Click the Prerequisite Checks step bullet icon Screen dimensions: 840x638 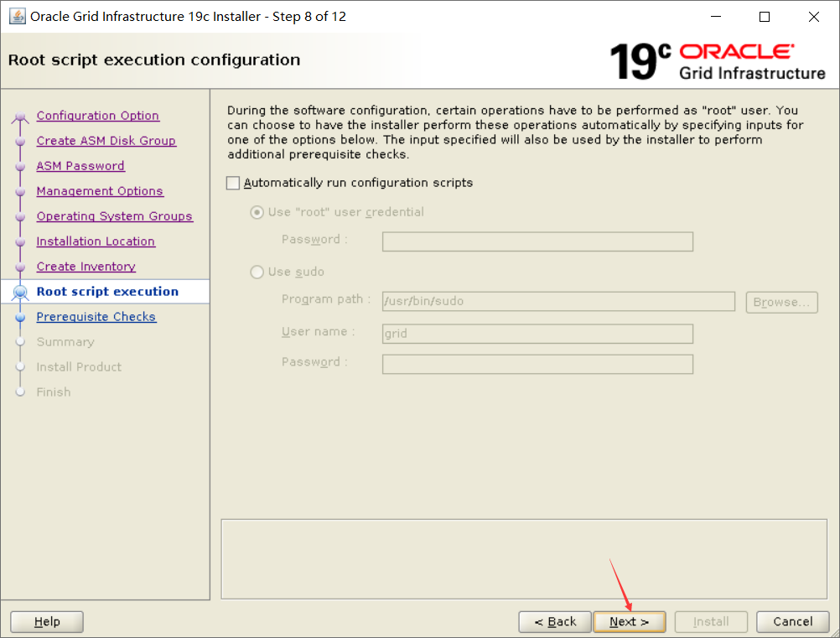20,317
